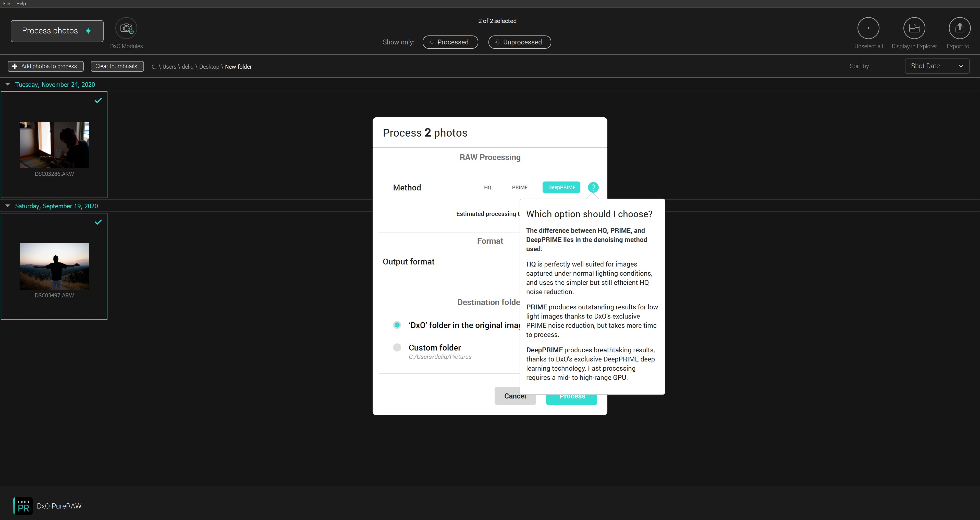Collapse Tuesday, November 24, 2020 group
The width and height of the screenshot is (980, 520).
point(8,84)
